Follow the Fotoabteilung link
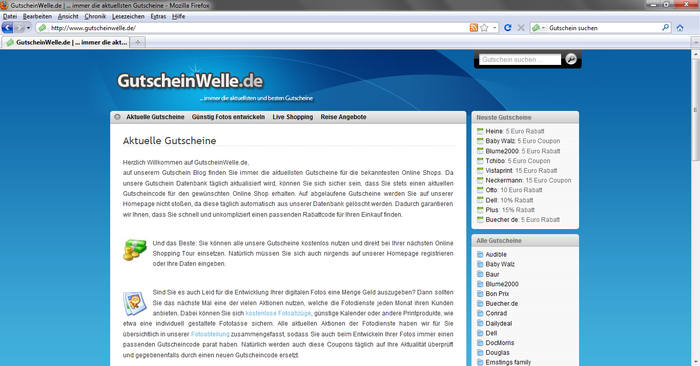 [210, 334]
